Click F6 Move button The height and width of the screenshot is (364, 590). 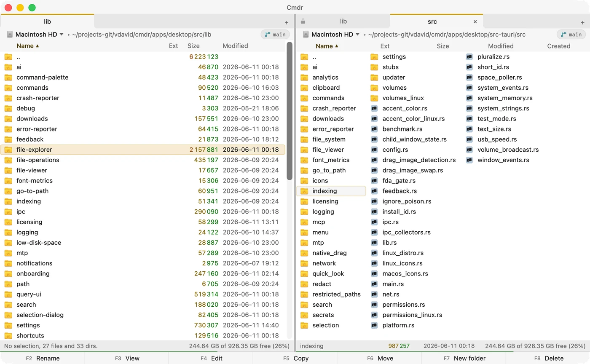click(379, 358)
